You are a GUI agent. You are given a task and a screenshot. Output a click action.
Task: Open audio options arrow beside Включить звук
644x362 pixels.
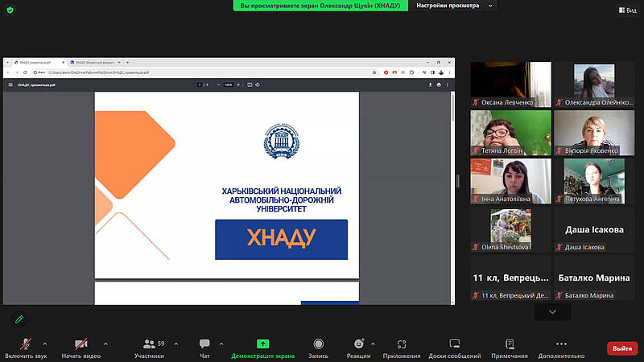tap(45, 344)
